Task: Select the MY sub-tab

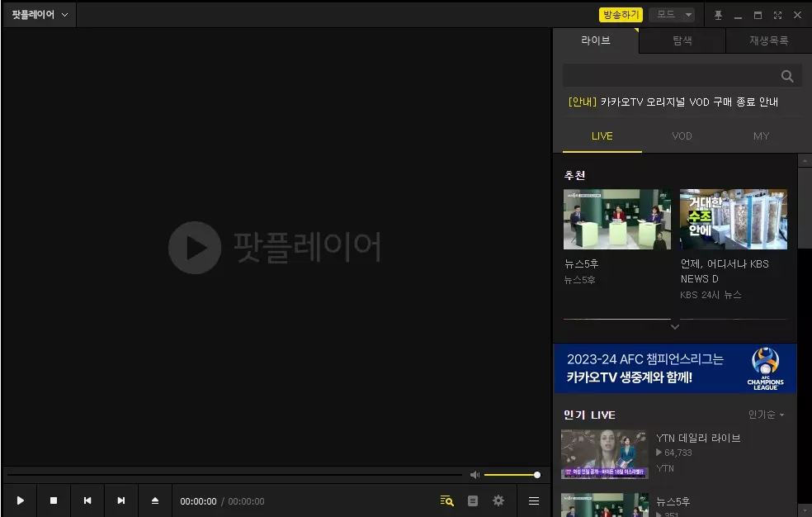Action: coord(761,136)
